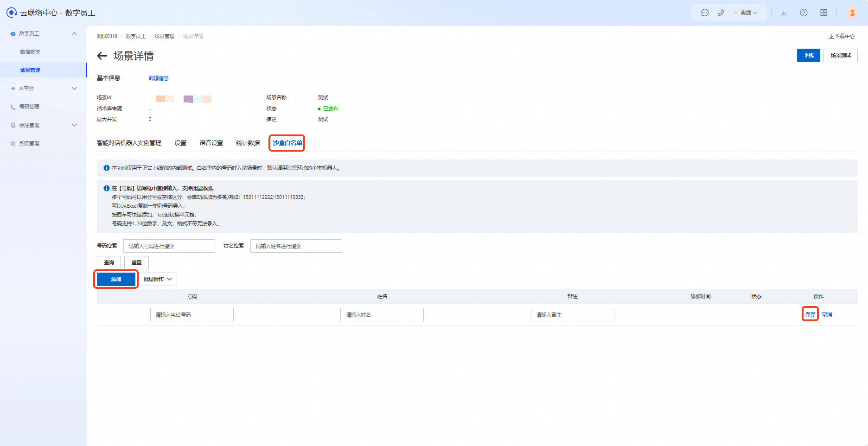Screen dimensions: 868x446
Task: Click the 话术库来源 label
Action: point(109,108)
